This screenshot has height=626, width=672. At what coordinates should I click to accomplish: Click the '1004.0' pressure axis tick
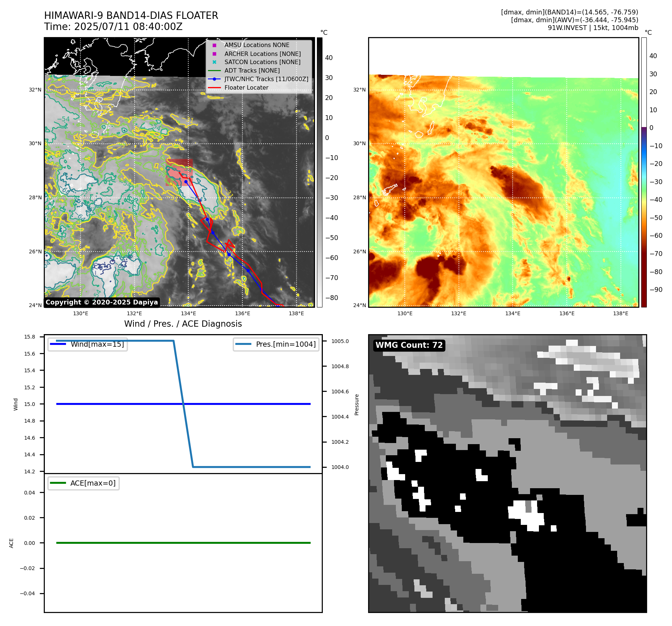340,467
